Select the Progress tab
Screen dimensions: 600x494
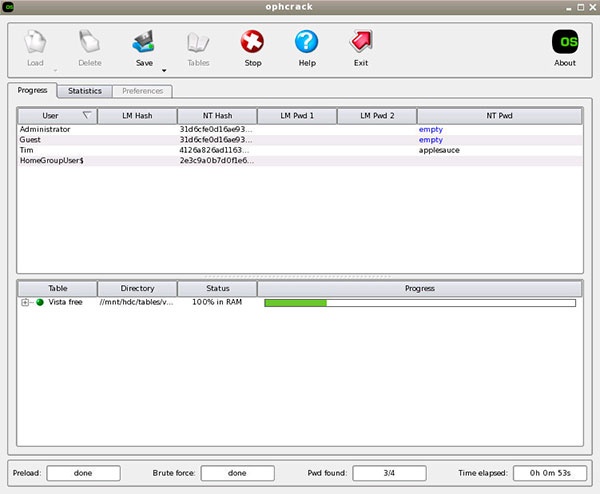point(33,91)
